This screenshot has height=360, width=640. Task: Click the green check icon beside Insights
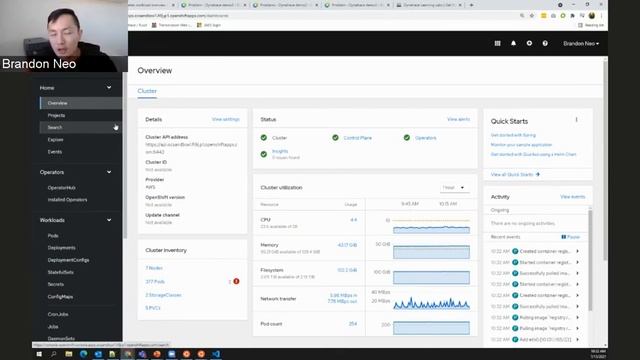(264, 154)
